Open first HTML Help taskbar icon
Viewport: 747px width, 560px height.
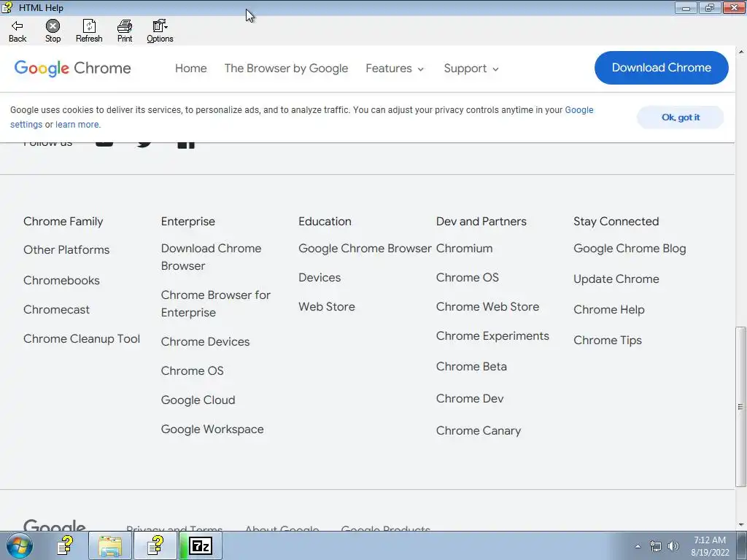coord(65,545)
